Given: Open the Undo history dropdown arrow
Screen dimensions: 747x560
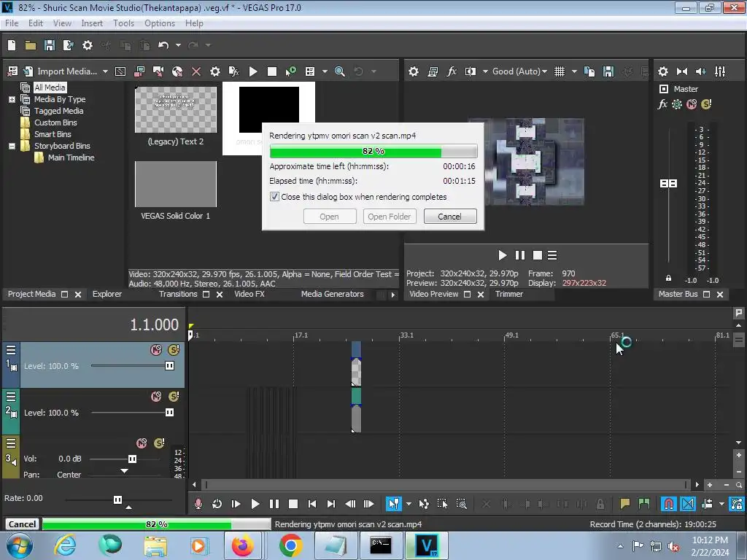Looking at the screenshot, I should pyautogui.click(x=178, y=45).
